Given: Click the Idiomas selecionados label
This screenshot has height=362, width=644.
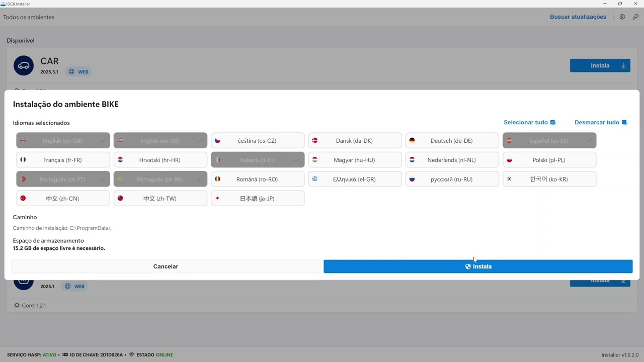Looking at the screenshot, I should click(41, 123).
